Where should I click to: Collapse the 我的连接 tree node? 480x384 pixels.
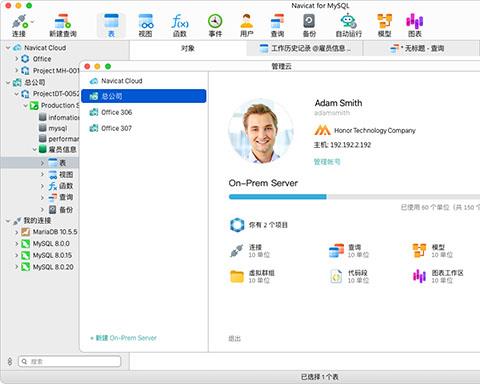click(8, 221)
